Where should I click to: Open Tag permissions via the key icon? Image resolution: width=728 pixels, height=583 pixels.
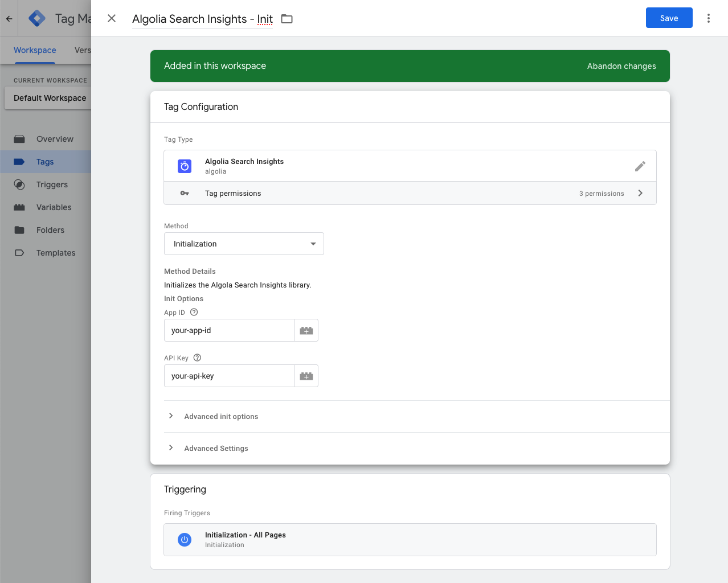(184, 193)
